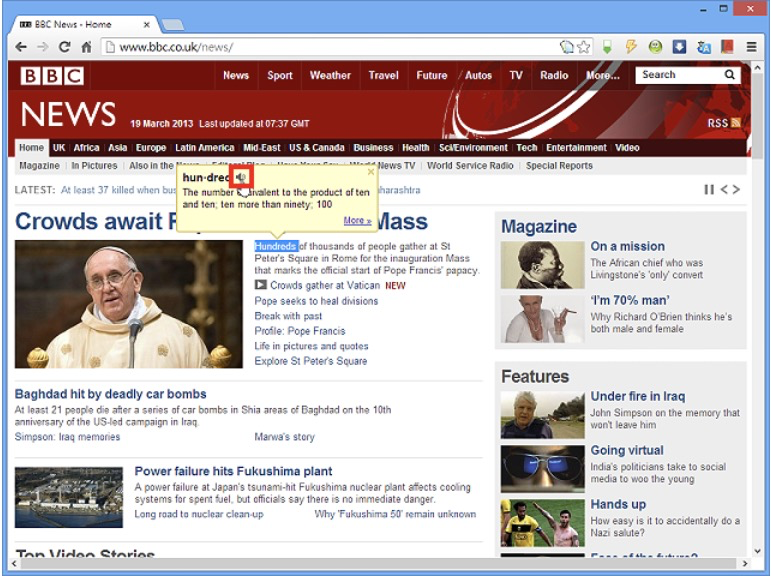Close the dictionary definition popup
The image size is (772, 578).
tap(371, 172)
